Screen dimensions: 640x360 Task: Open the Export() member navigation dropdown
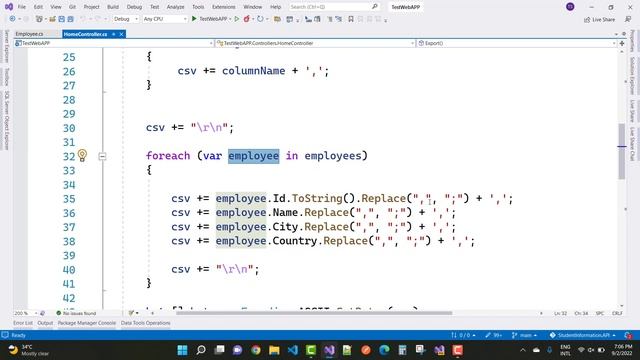pos(517,43)
